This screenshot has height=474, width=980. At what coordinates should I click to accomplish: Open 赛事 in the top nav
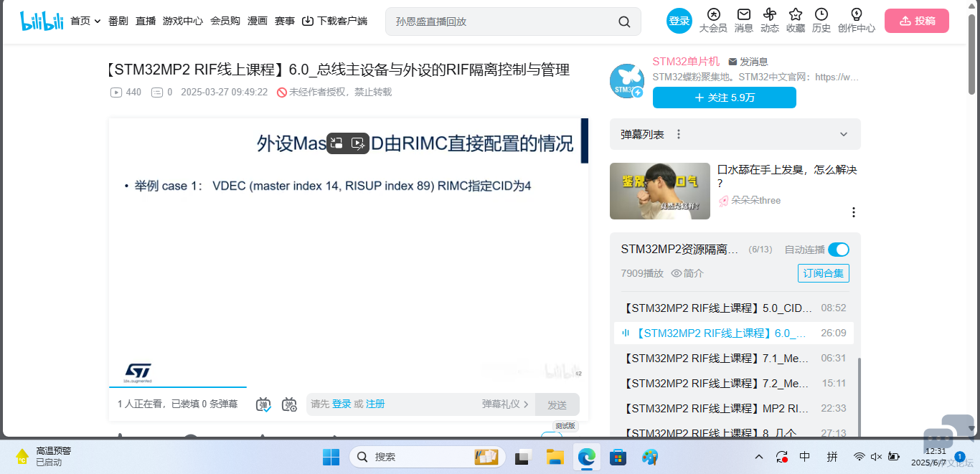point(285,21)
